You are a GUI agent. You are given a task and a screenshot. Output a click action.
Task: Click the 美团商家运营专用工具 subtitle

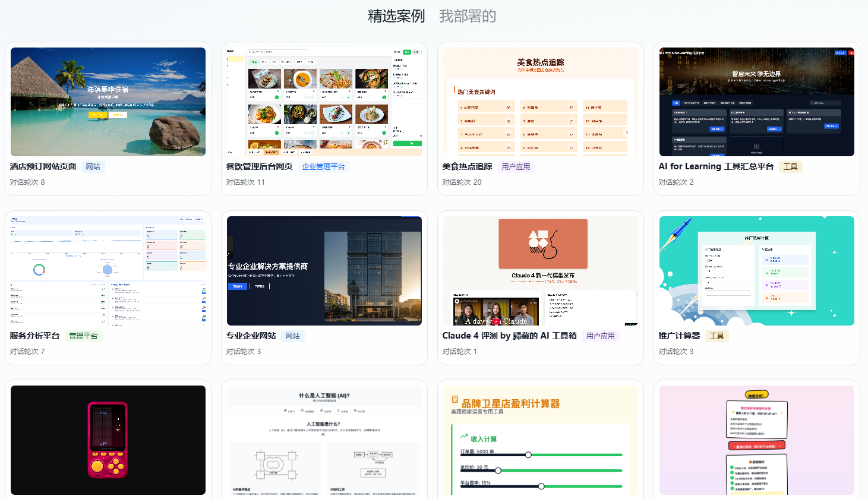click(477, 412)
